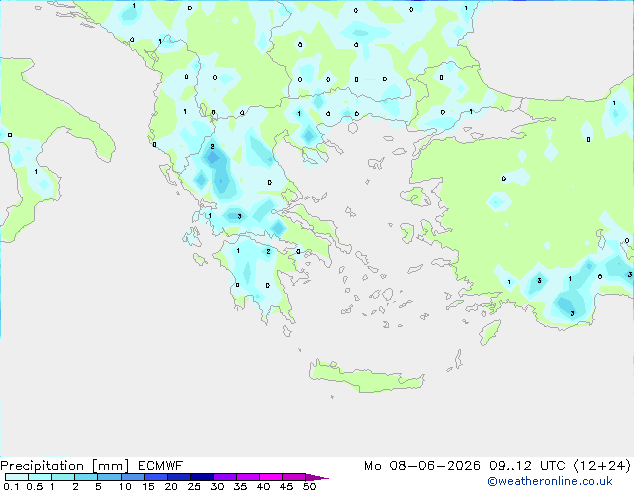Pick the legend swatch between 1 and 2
634x490 pixels.
pyautogui.click(x=63, y=477)
